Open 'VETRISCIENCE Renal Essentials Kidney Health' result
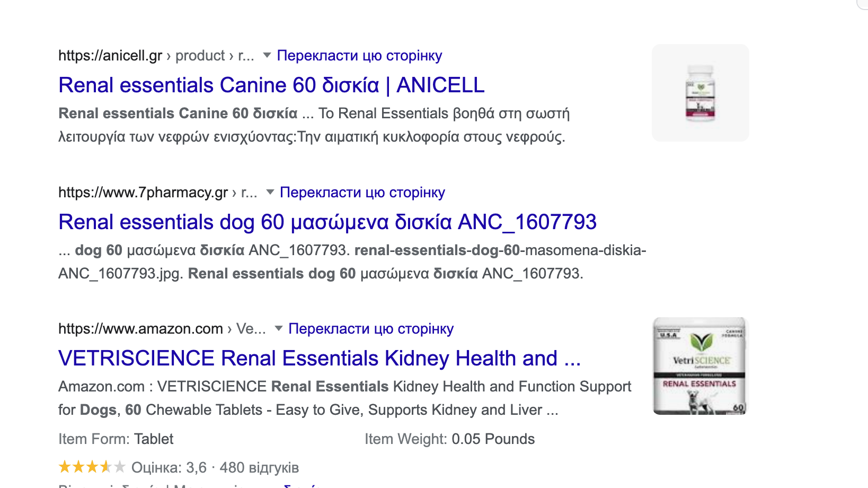Screen dimensions: 868x488 [320, 358]
